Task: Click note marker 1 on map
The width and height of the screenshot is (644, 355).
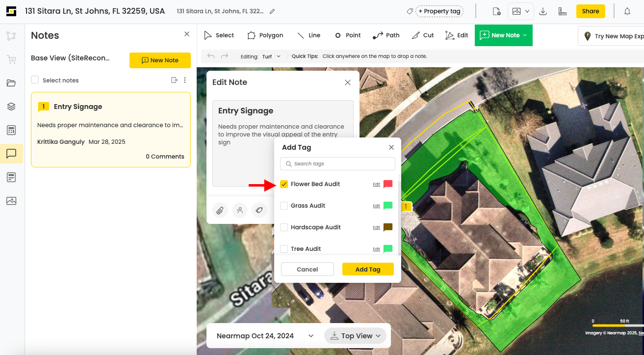Action: pyautogui.click(x=406, y=207)
